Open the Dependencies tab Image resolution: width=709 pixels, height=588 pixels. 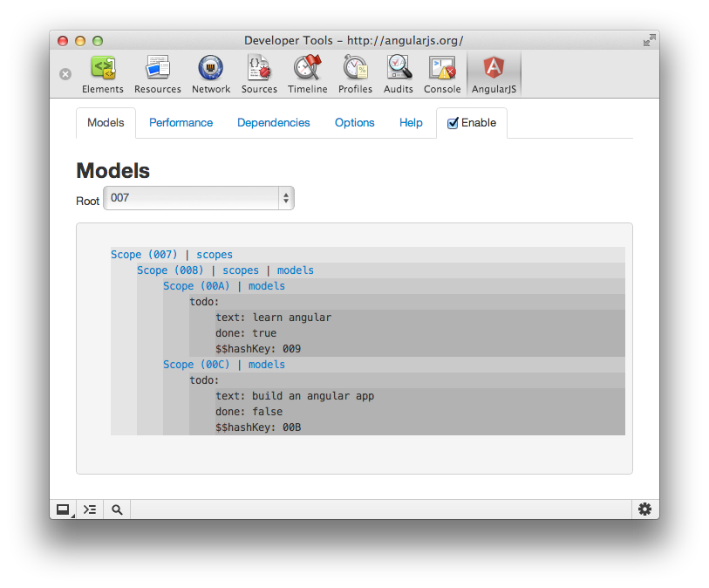point(274,123)
